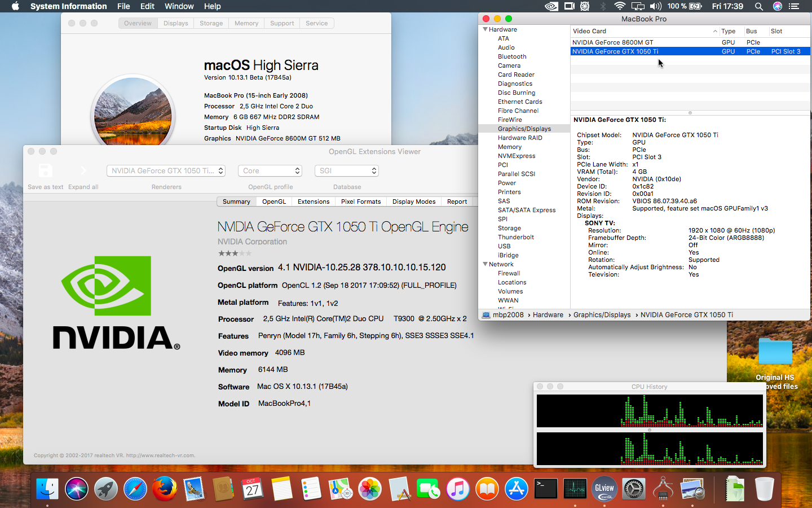Screen dimensions: 812x508
Task: Switch to Memory tab in About This Mac
Action: pos(246,23)
